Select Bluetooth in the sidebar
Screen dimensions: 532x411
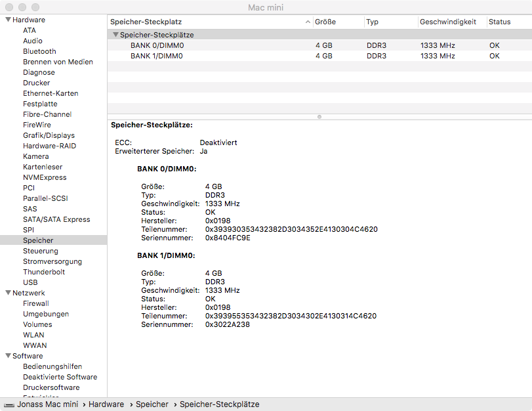coord(39,51)
